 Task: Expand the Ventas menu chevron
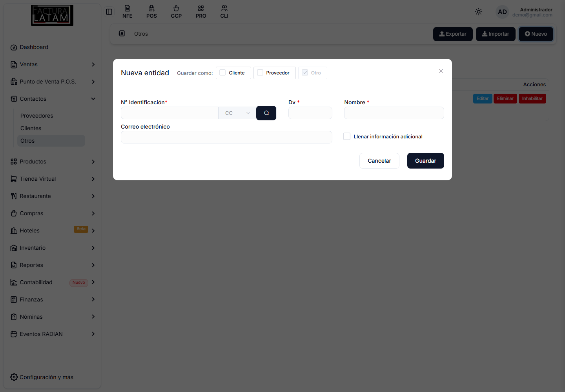tap(93, 64)
